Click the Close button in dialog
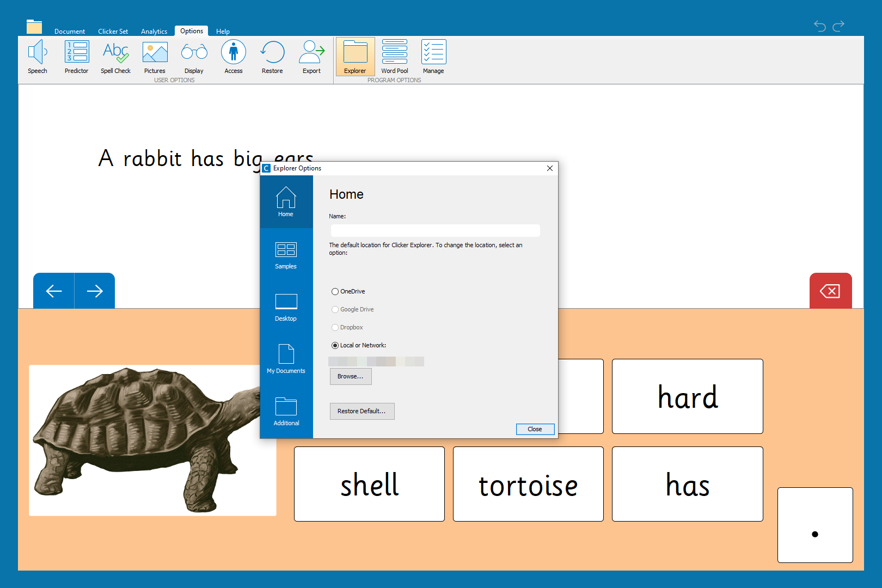 pos(535,430)
